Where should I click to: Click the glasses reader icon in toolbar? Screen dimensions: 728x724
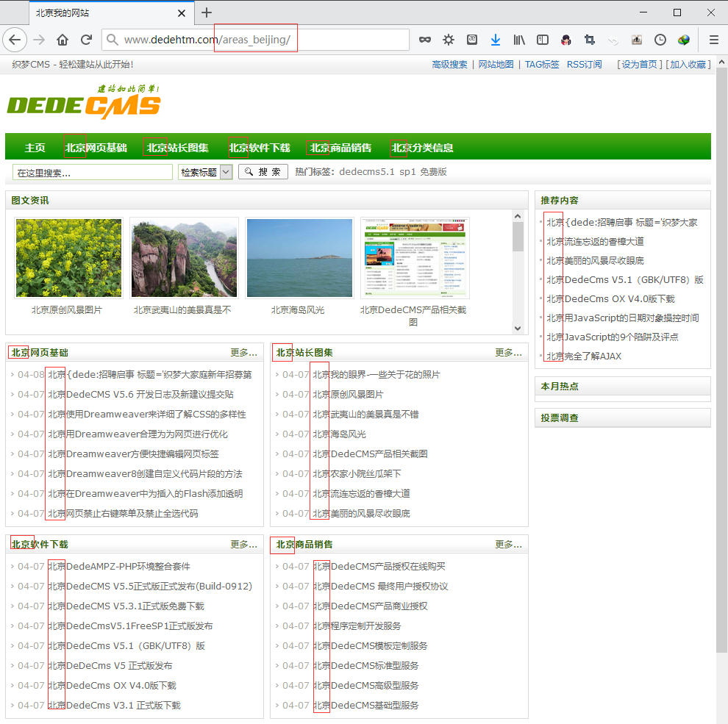pos(425,40)
